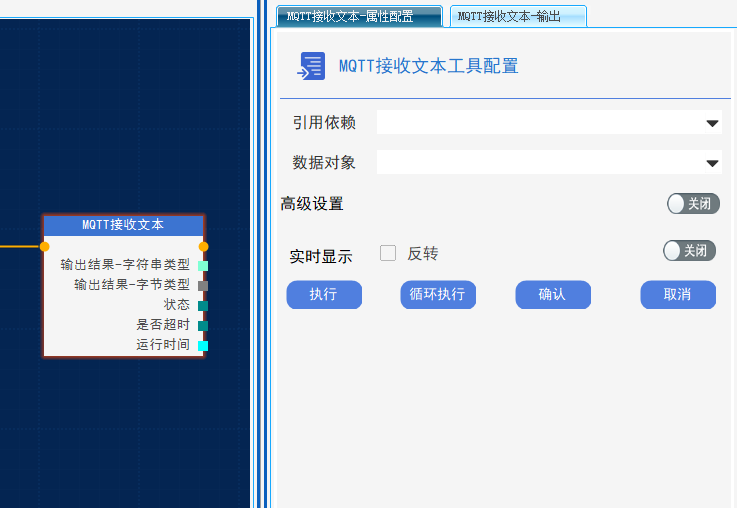Click the MQTT receive text tool icon
This screenshot has height=508, width=737.
[x=311, y=66]
